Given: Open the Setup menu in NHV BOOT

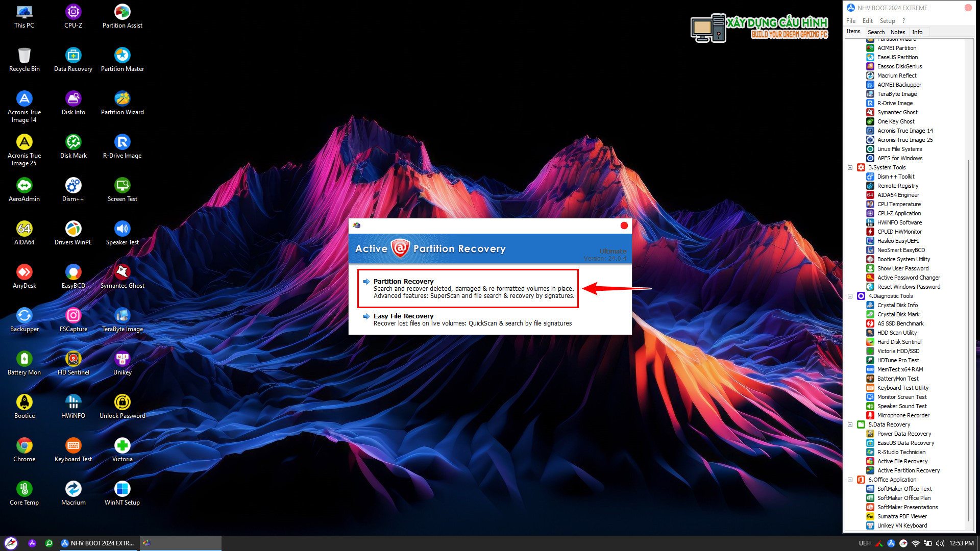Looking at the screenshot, I should tap(887, 21).
